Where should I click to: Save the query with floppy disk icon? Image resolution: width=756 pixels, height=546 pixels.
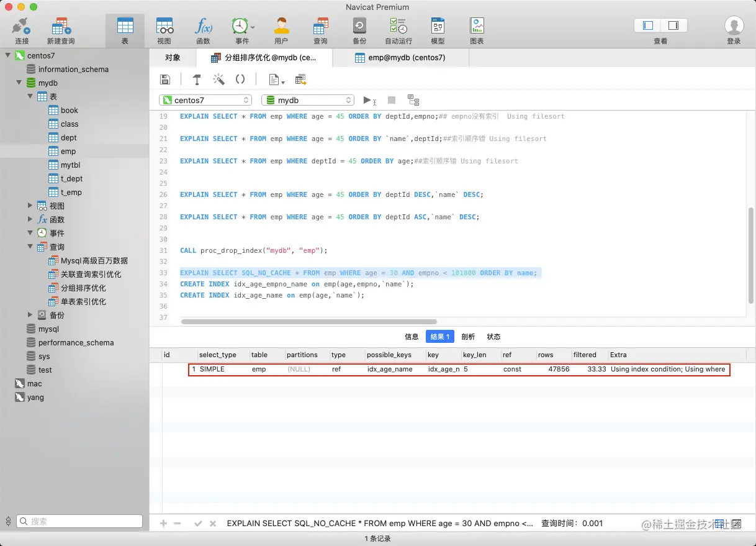coord(165,80)
